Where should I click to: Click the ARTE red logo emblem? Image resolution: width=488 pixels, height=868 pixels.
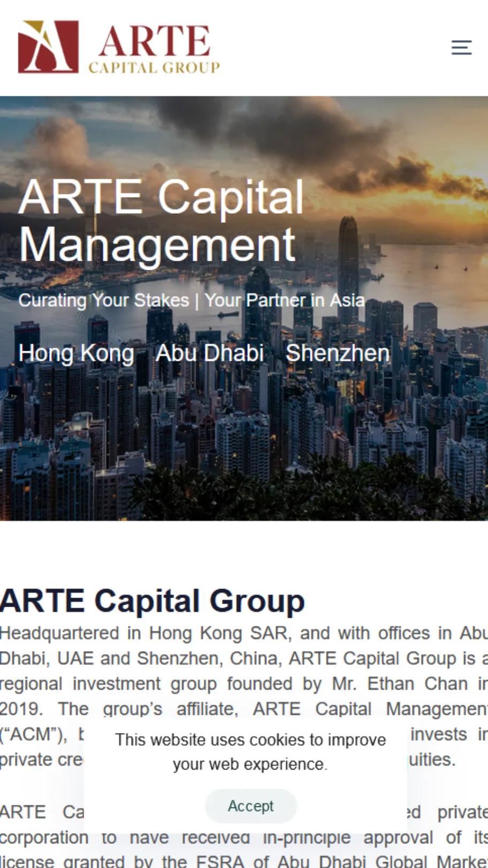point(48,47)
